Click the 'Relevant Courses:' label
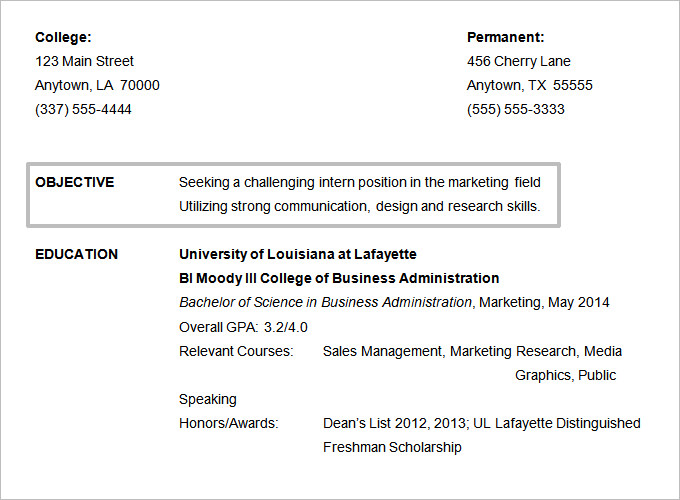The width and height of the screenshot is (680, 500). [236, 351]
